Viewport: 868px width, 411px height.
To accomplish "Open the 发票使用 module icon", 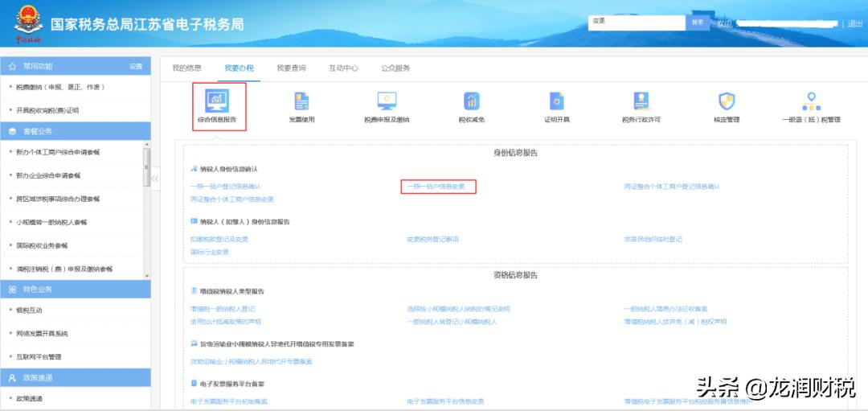I will pyautogui.click(x=301, y=101).
